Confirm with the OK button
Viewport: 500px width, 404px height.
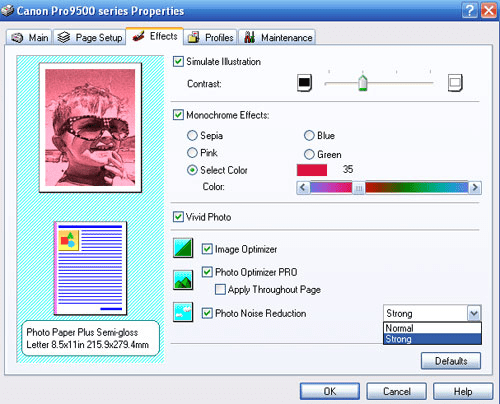[x=330, y=391]
